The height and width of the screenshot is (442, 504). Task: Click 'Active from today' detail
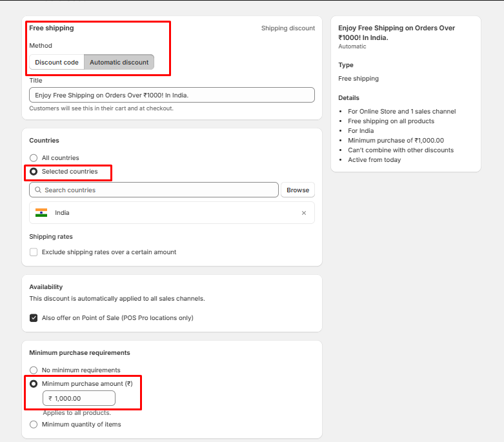pos(374,159)
